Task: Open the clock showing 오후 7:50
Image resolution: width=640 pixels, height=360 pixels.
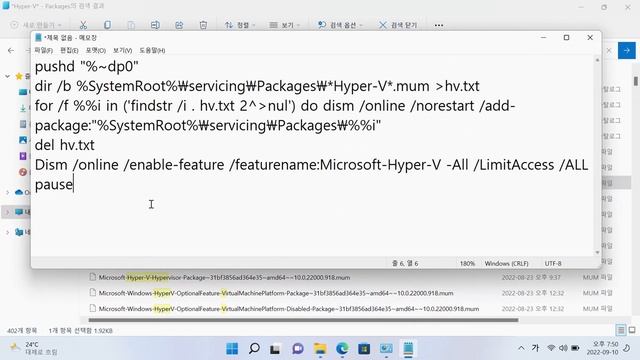Action: [603, 348]
